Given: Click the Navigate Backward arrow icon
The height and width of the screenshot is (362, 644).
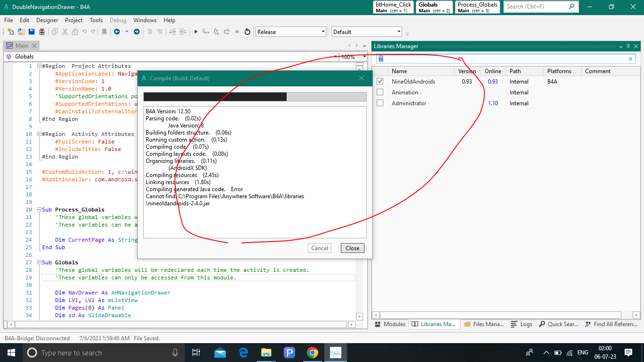Looking at the screenshot, I should coord(116,32).
